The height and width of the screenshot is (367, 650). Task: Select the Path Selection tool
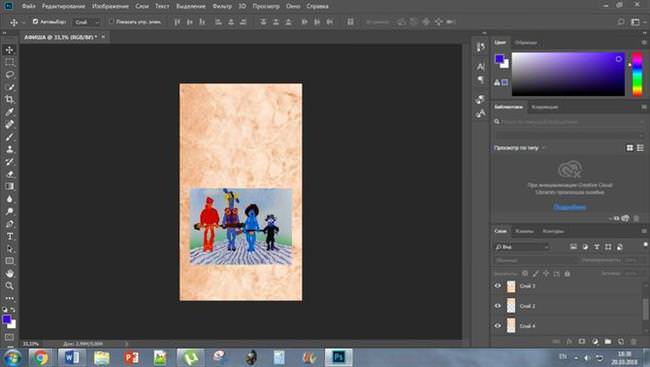tap(9, 249)
